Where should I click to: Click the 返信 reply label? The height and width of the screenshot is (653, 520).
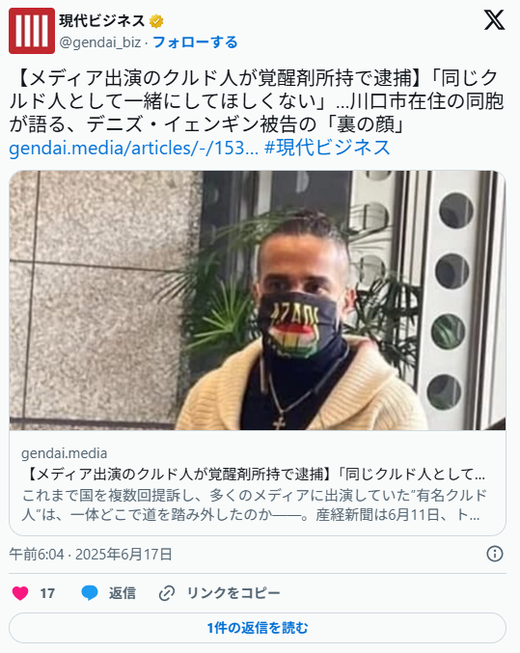[122, 593]
